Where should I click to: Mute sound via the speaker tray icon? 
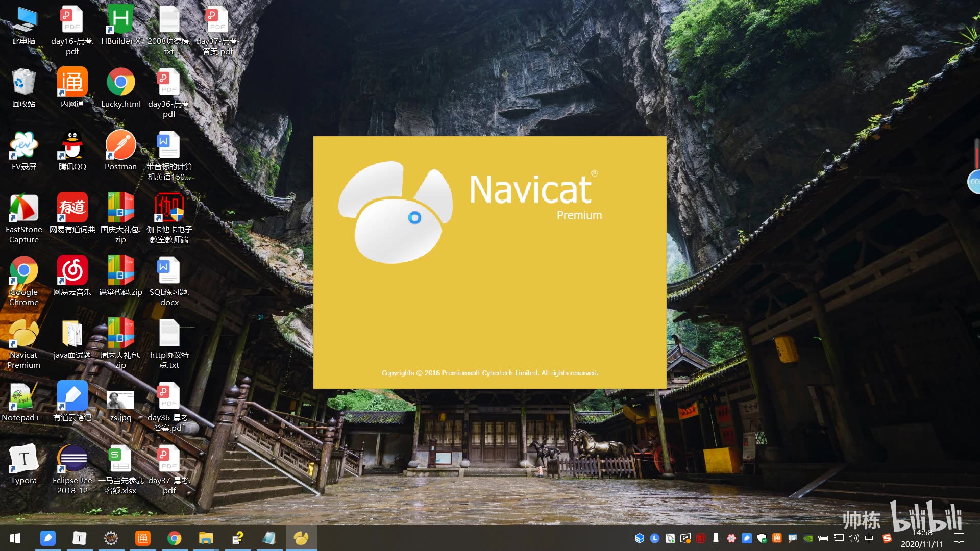click(x=853, y=538)
